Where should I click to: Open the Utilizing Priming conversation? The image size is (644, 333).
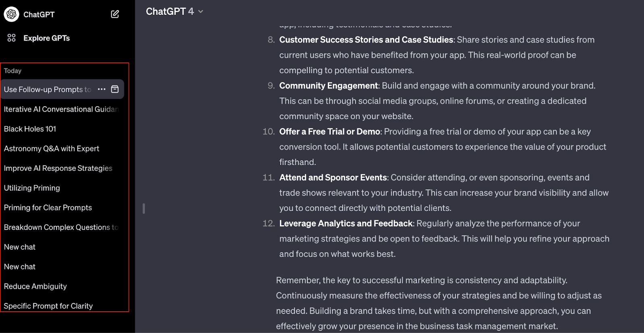click(62, 188)
